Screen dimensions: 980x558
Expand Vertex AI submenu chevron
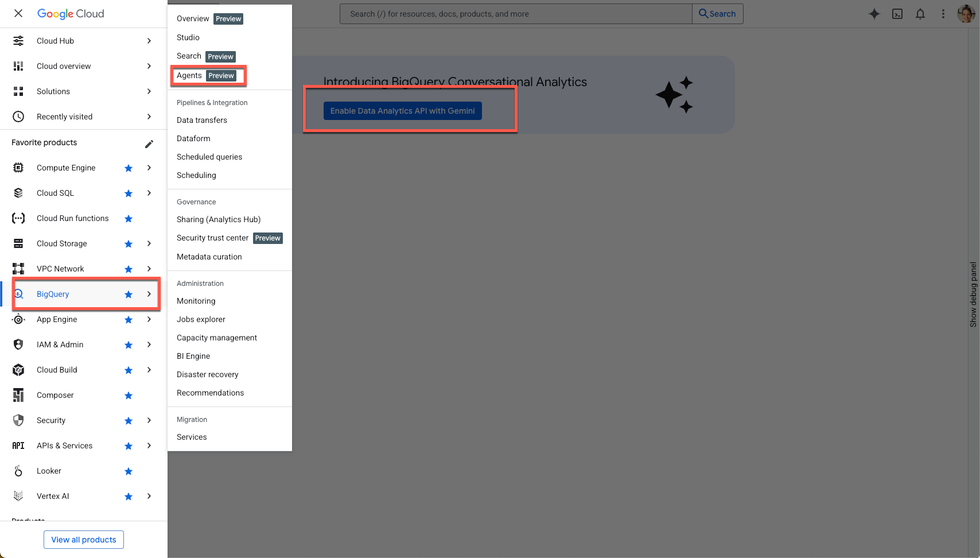(149, 496)
